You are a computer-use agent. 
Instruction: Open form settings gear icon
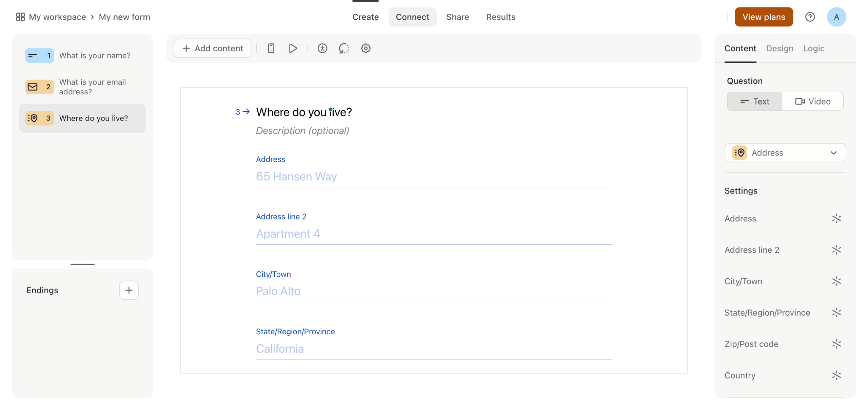[x=366, y=48]
